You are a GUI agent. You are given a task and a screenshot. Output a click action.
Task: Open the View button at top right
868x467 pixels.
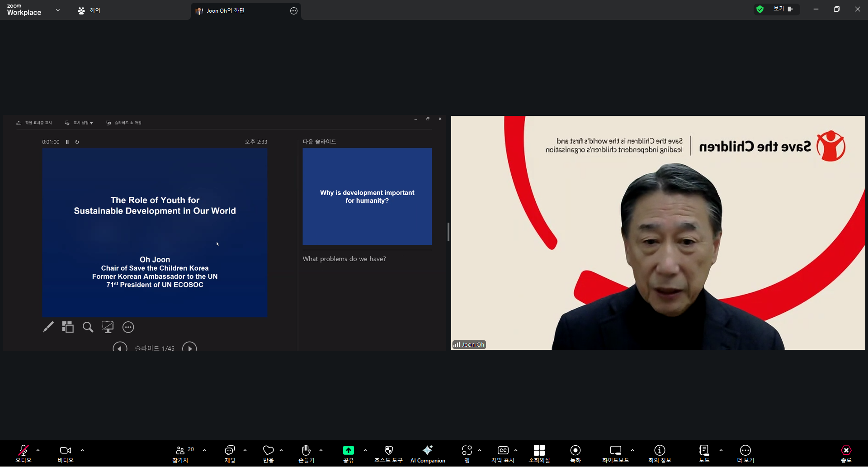point(782,9)
